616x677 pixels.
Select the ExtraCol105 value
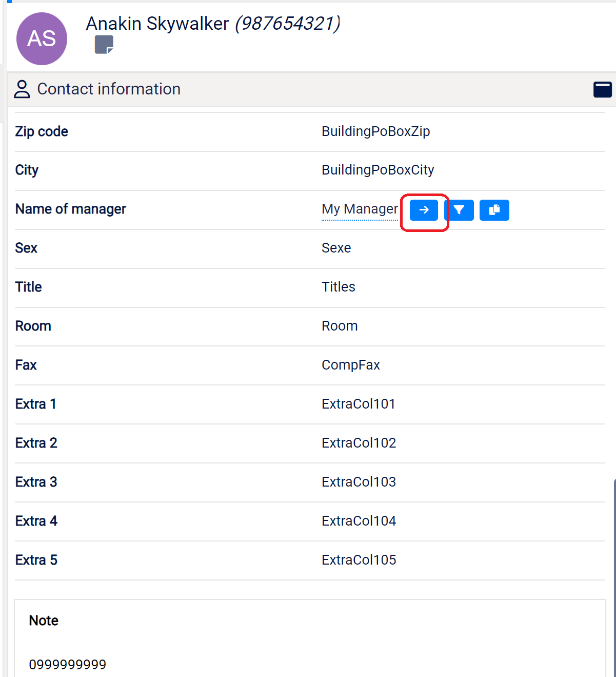pyautogui.click(x=359, y=560)
